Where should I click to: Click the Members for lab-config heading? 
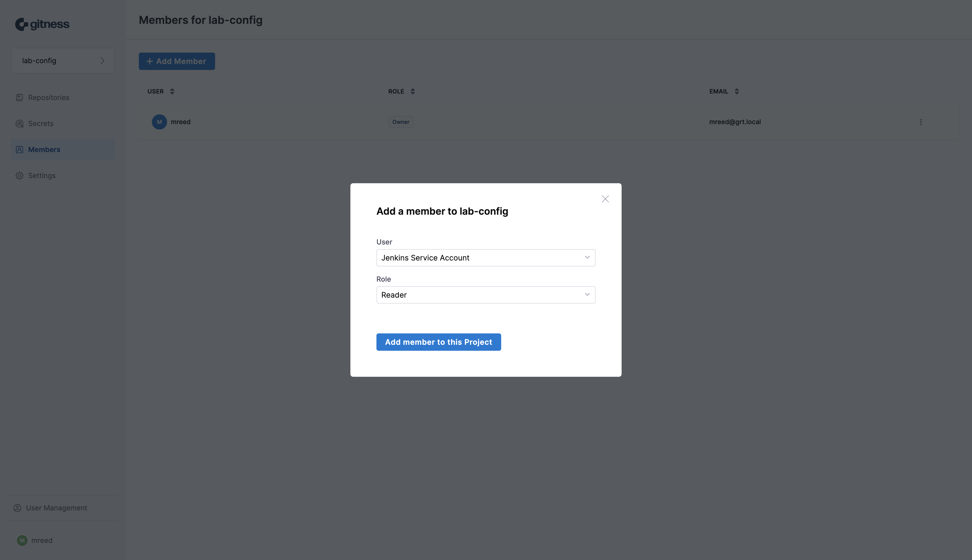tap(200, 20)
